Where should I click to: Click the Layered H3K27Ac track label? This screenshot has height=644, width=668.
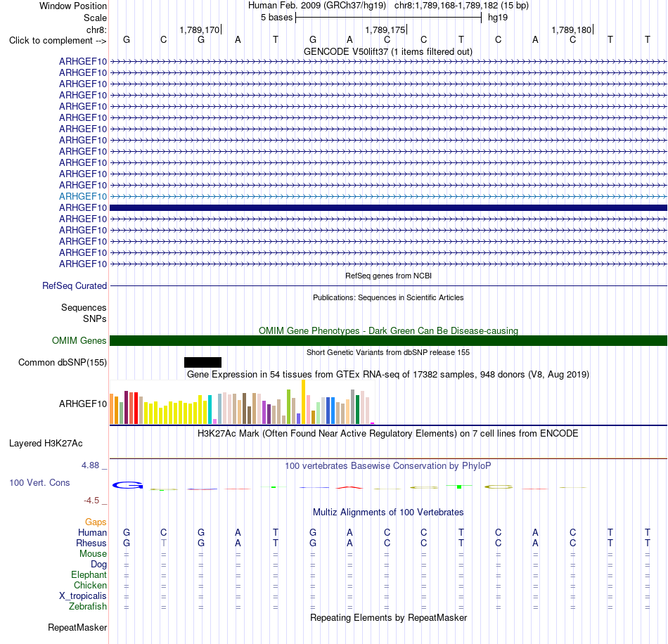[46, 444]
